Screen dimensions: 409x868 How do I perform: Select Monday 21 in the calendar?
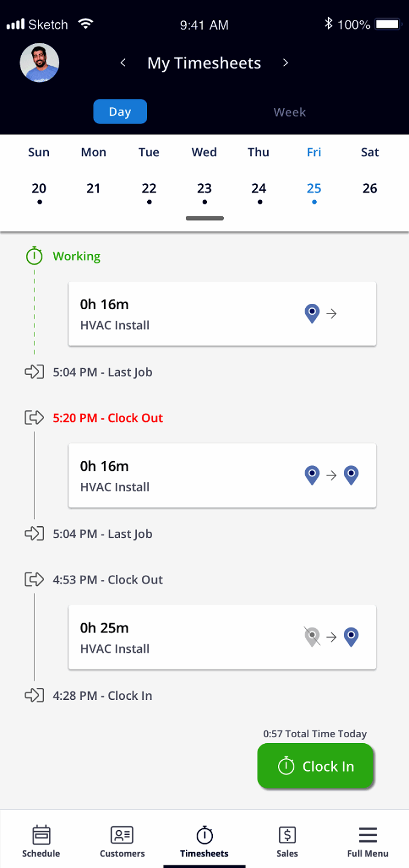pos(94,189)
